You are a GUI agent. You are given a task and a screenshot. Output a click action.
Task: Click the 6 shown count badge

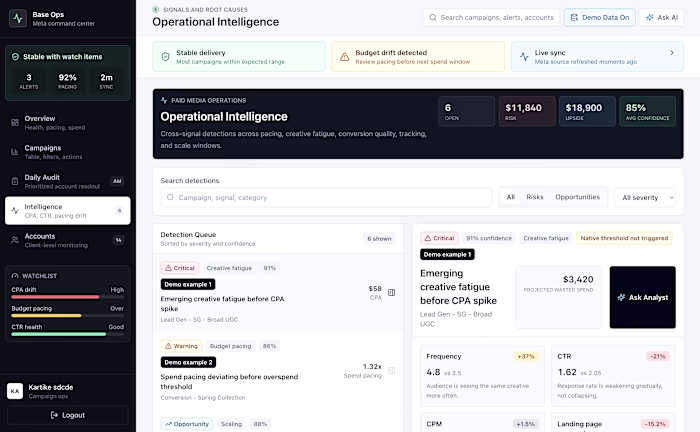(379, 239)
